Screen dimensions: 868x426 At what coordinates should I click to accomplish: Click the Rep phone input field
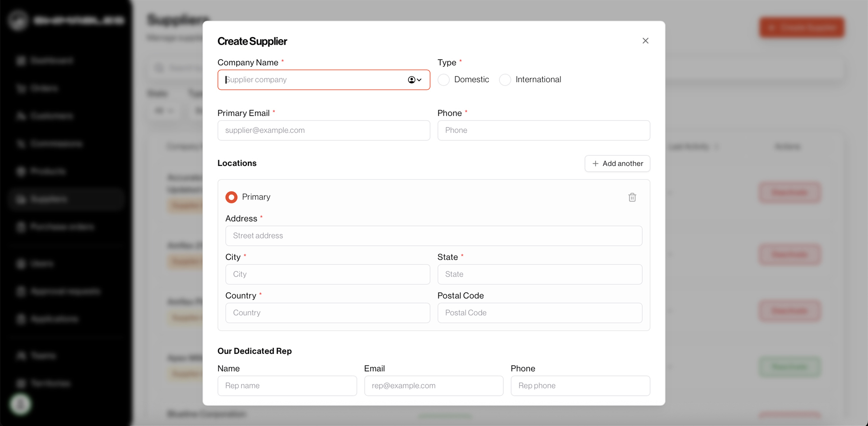[x=580, y=386]
